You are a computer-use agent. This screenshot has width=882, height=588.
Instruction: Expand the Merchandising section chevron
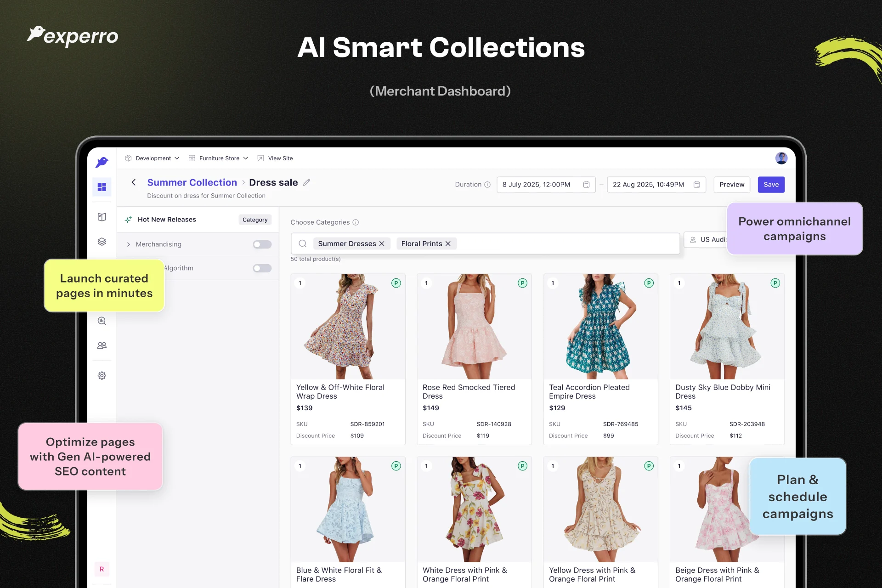[x=129, y=244]
